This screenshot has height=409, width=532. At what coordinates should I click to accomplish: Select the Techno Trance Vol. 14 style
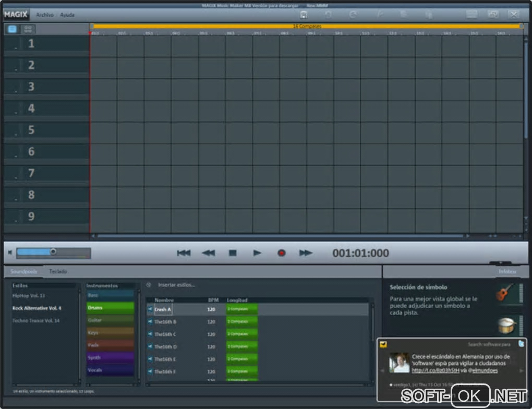pyautogui.click(x=36, y=321)
